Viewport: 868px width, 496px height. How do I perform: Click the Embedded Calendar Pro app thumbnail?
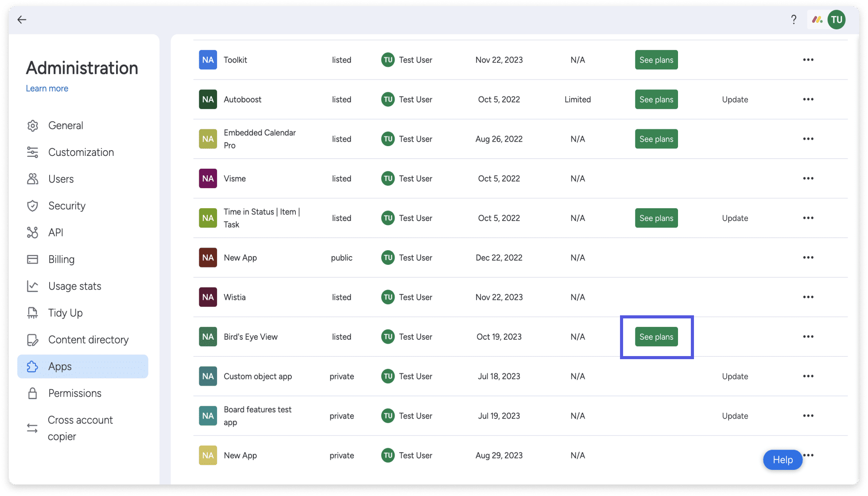[208, 139]
